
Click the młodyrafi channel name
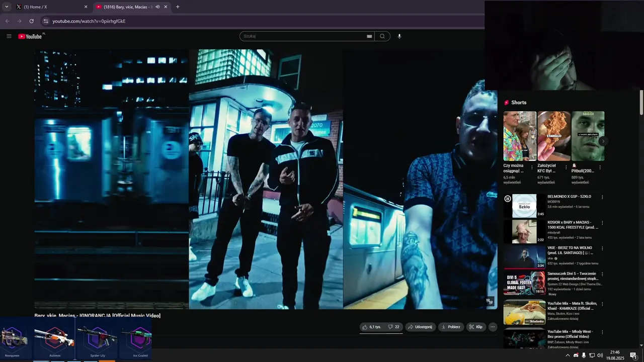[x=554, y=233]
